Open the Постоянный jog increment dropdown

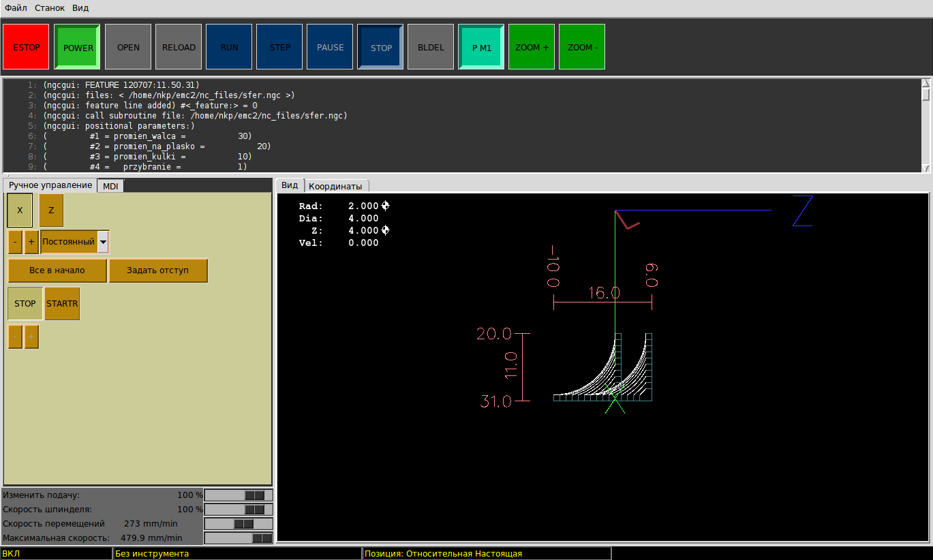(103, 242)
